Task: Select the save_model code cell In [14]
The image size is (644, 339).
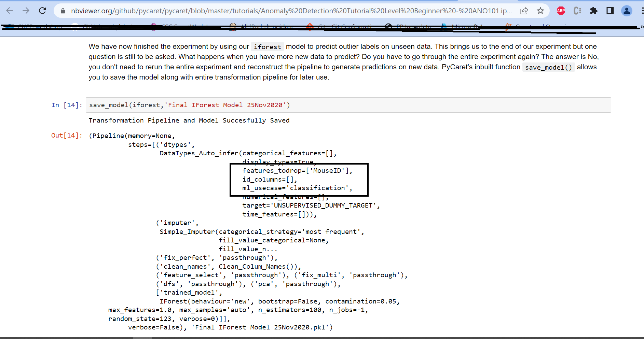Action: click(x=188, y=105)
